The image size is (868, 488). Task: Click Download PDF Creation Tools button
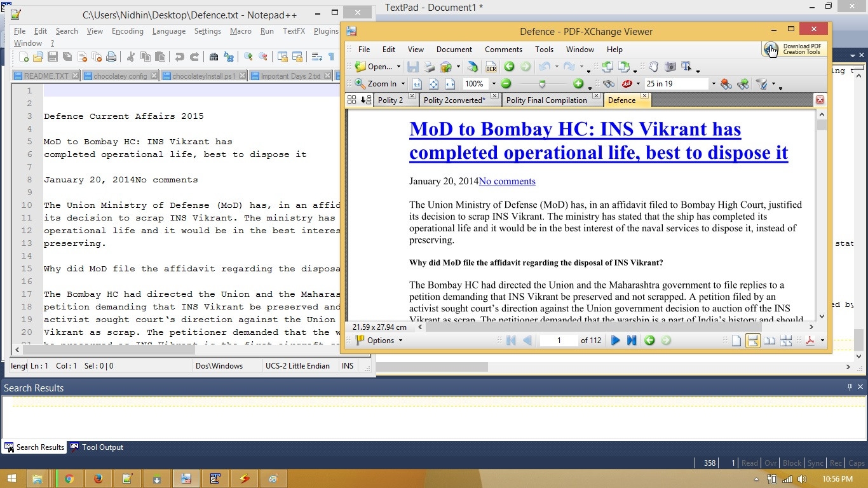click(794, 49)
